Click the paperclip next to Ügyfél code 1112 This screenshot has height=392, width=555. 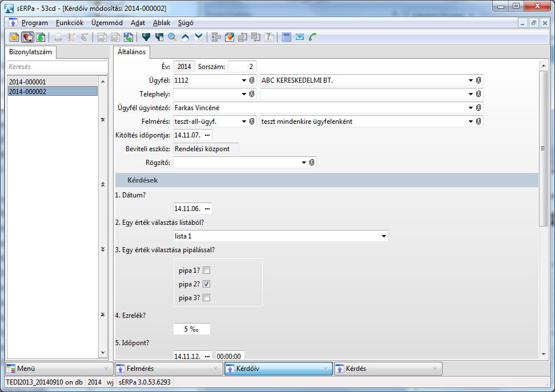(x=252, y=80)
